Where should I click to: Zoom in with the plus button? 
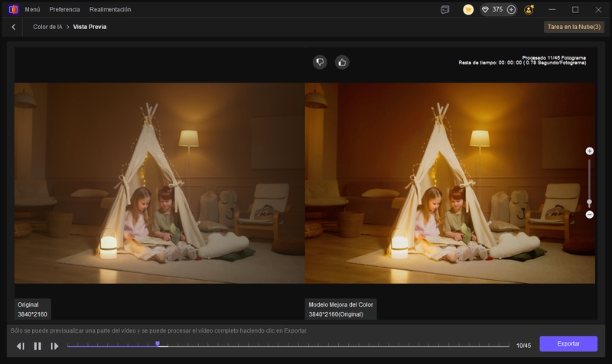pyautogui.click(x=589, y=151)
